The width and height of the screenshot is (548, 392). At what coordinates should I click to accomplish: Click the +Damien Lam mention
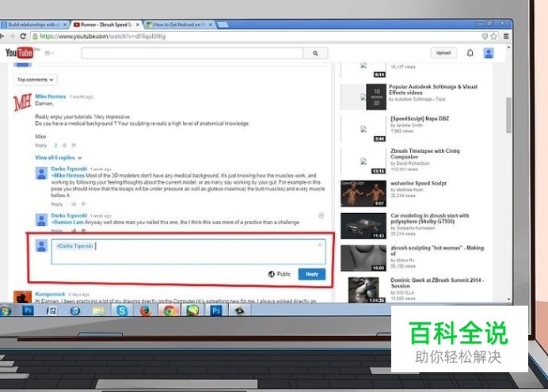click(67, 223)
